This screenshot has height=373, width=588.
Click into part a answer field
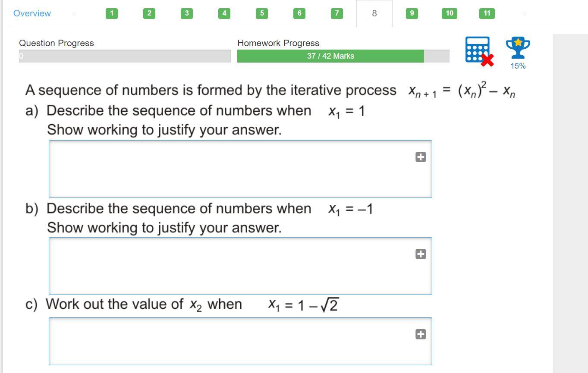240,169
